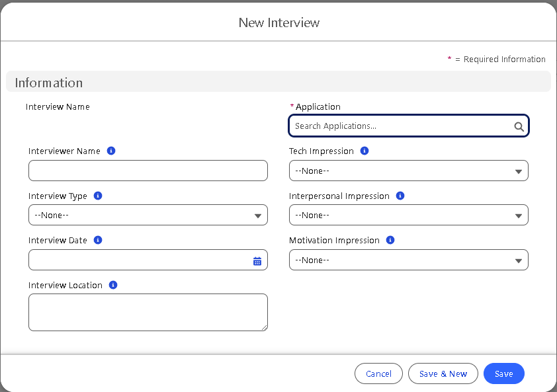This screenshot has height=392, width=557.
Task: Click the info icon beside Interview Date
Action: click(x=98, y=240)
